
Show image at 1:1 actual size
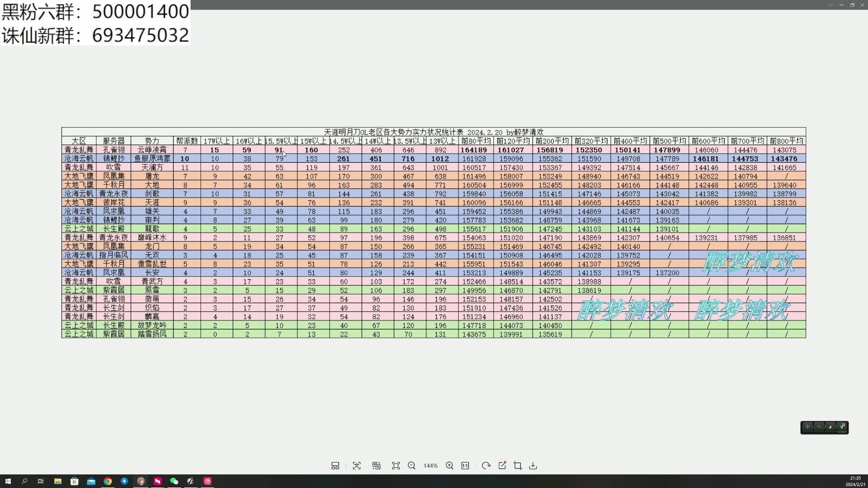465,466
